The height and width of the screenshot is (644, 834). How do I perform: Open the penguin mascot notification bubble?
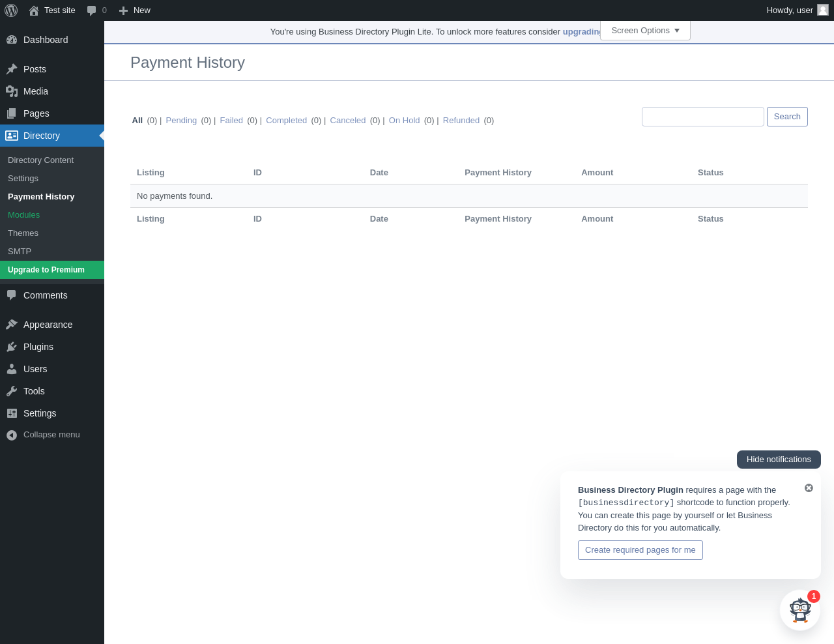[800, 610]
